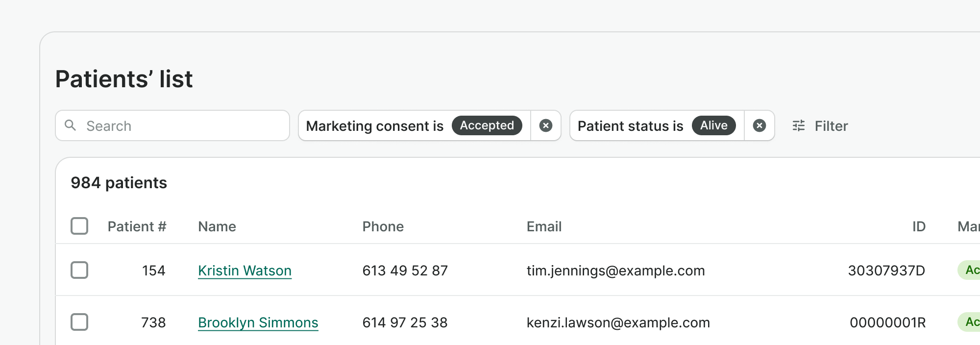Click into the Search field

pyautogui.click(x=181, y=126)
